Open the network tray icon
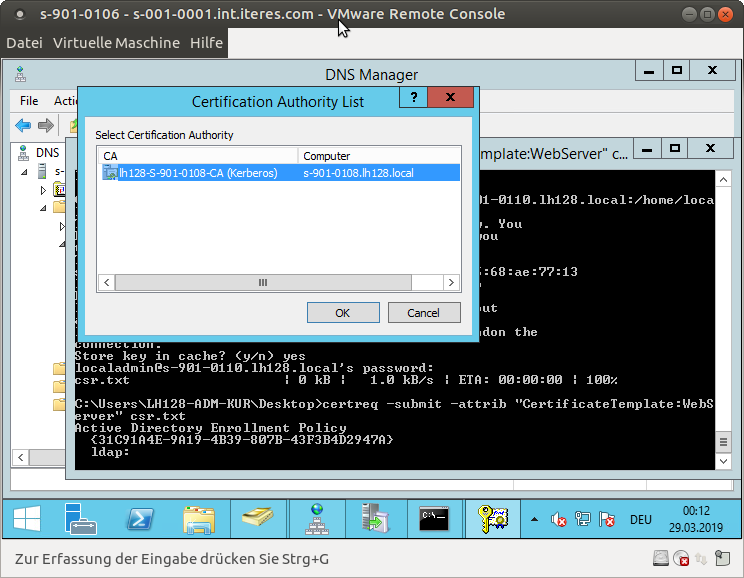The width and height of the screenshot is (744, 578). (583, 519)
